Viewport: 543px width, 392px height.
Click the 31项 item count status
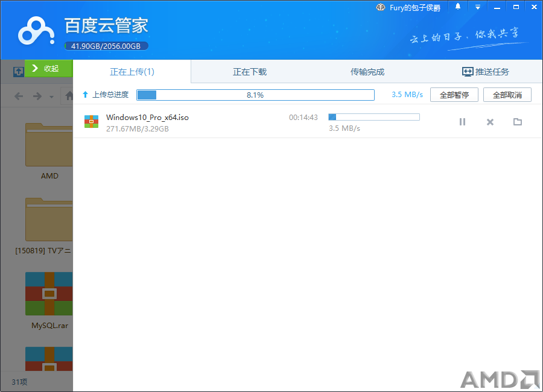(x=19, y=382)
